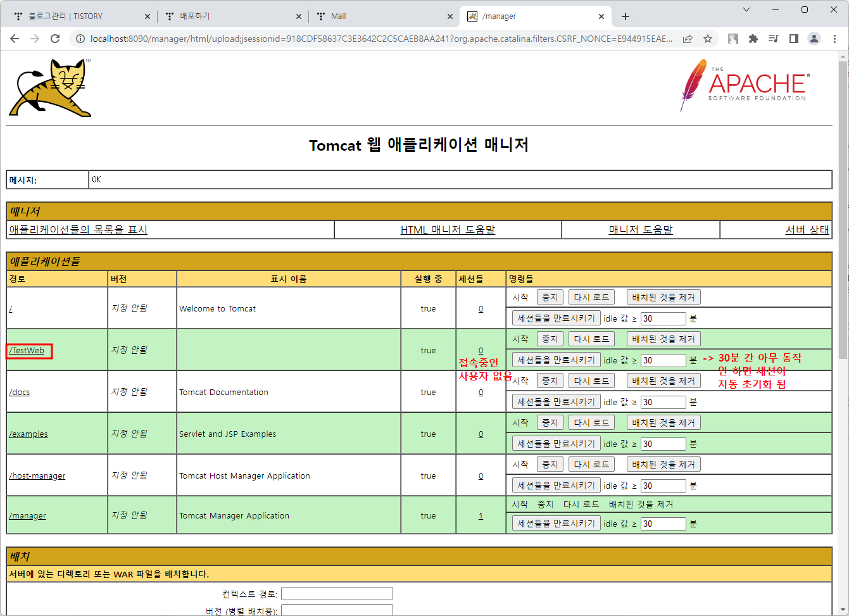Edit idle value field for root / app
Image resolution: width=849 pixels, height=616 pixels.
click(663, 318)
